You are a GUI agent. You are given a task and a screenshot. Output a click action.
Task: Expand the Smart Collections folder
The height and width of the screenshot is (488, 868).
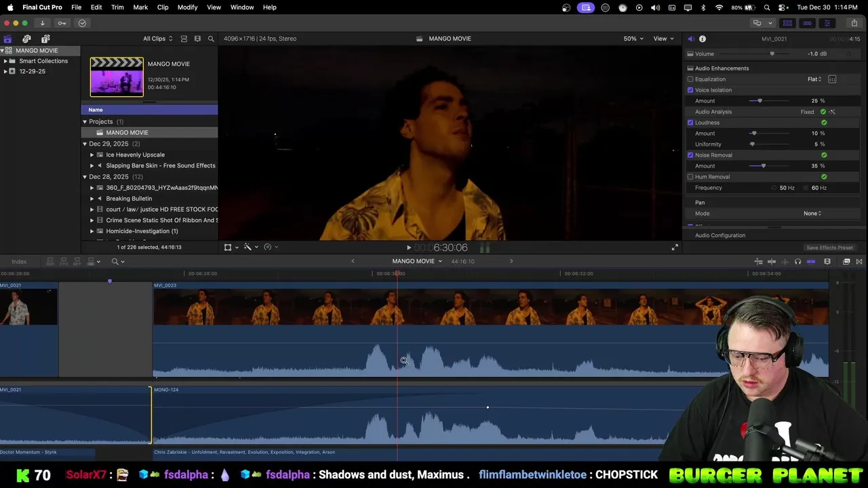[x=5, y=61]
